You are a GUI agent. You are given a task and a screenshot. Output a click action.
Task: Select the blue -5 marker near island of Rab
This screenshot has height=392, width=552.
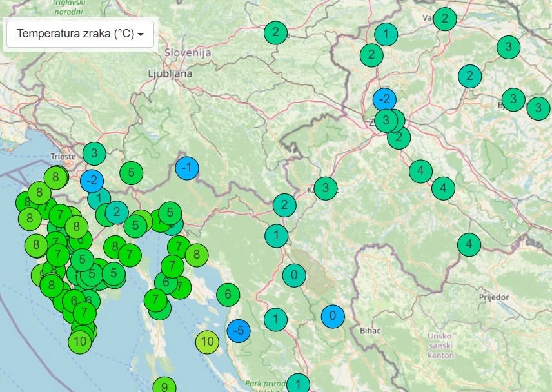tap(238, 329)
